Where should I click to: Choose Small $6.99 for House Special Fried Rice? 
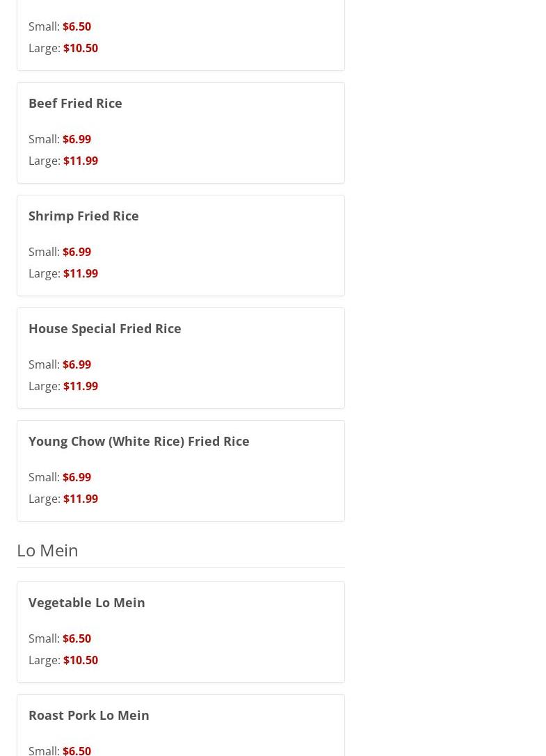(77, 364)
